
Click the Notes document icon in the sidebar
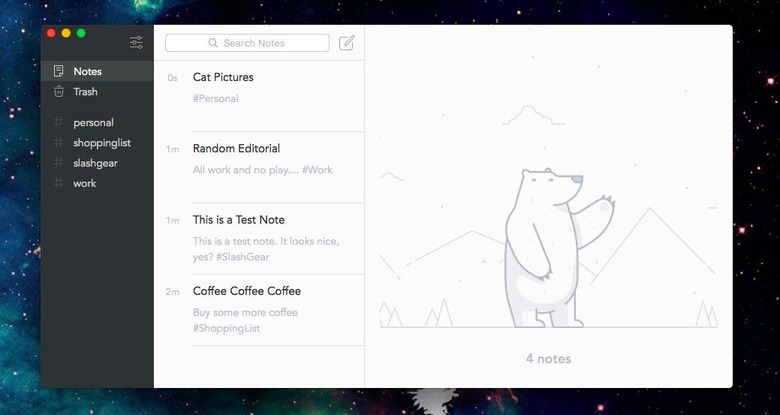(59, 71)
